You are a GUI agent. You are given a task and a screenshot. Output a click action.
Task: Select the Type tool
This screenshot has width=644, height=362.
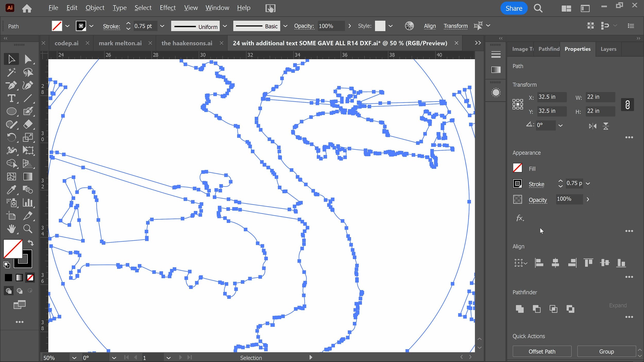tap(11, 98)
